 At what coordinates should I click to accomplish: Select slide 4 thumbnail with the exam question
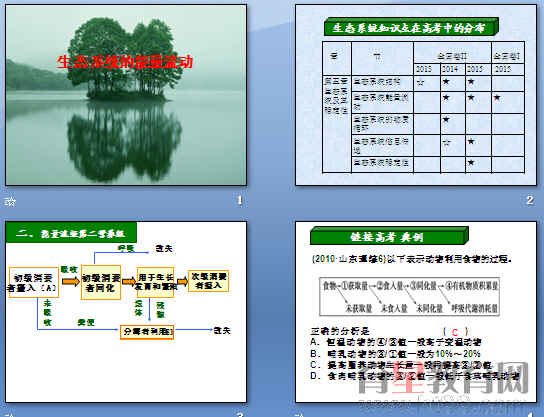tap(416, 312)
